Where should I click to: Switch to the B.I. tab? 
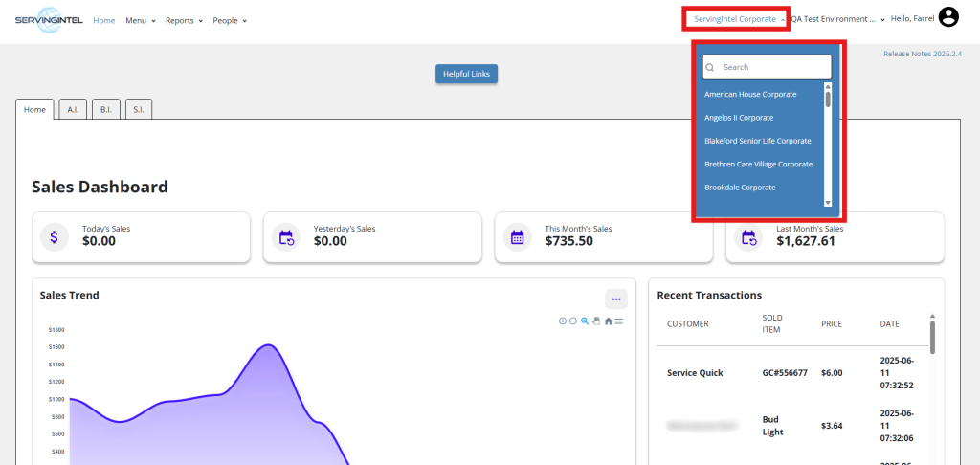105,110
